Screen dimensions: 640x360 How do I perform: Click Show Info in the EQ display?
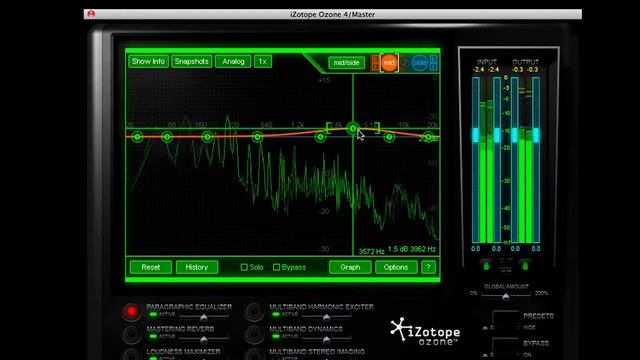pyautogui.click(x=148, y=62)
